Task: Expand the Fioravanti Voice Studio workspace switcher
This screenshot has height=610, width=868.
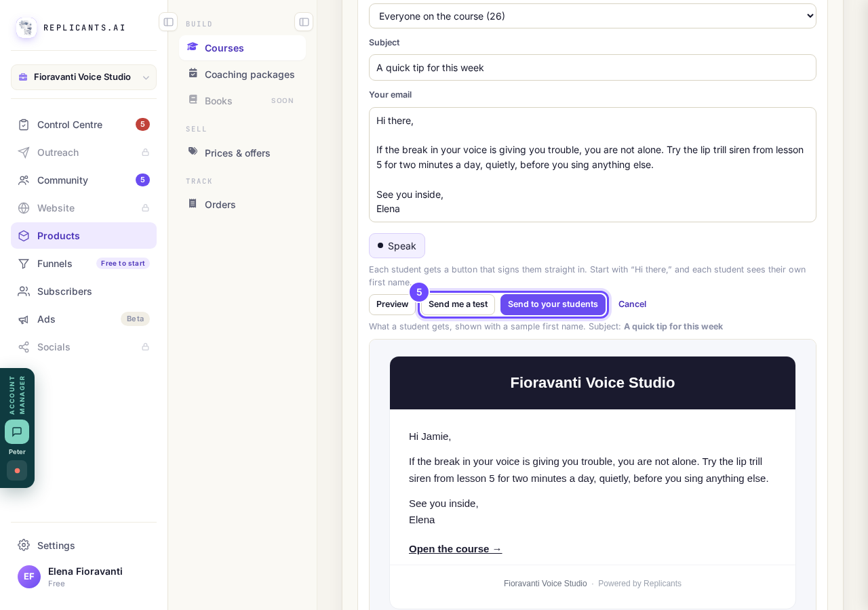Action: click(83, 77)
